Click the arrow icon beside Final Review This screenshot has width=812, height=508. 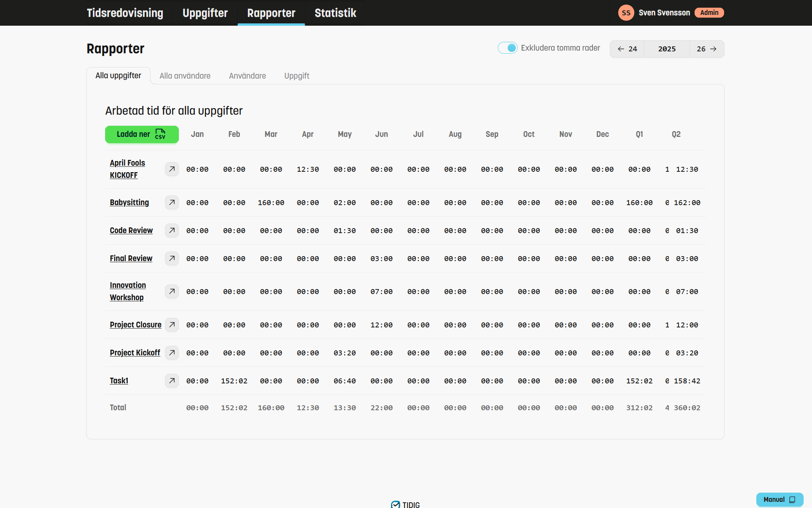172,258
